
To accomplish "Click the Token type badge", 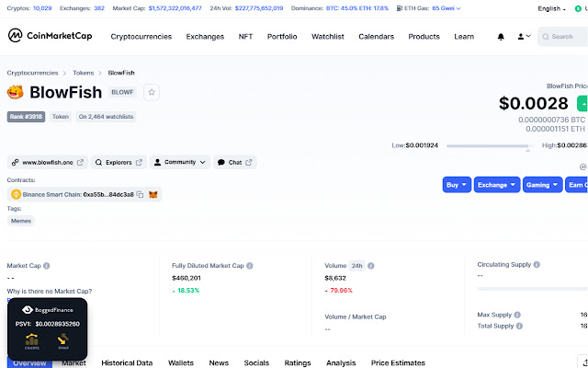I will (x=61, y=117).
